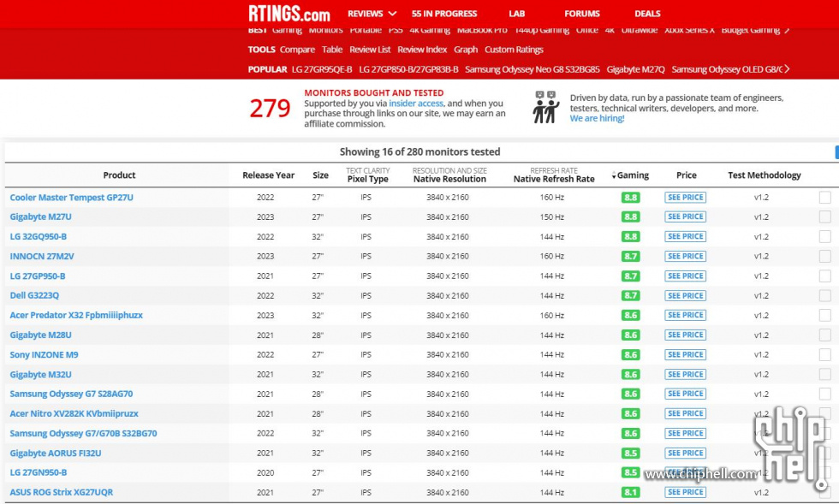Open the Lab section
839x504 pixels.
pyautogui.click(x=516, y=14)
